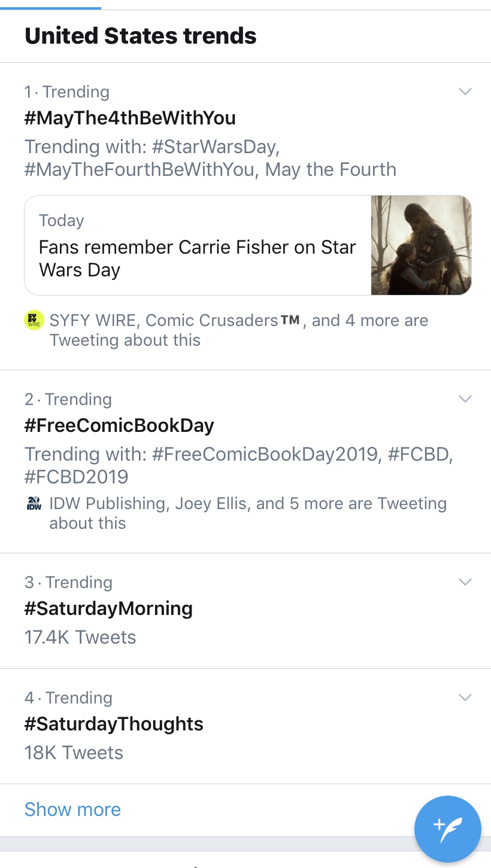Open the chevron menu for #SaturdayThoughts
Image resolution: width=491 pixels, height=868 pixels.
tap(465, 698)
